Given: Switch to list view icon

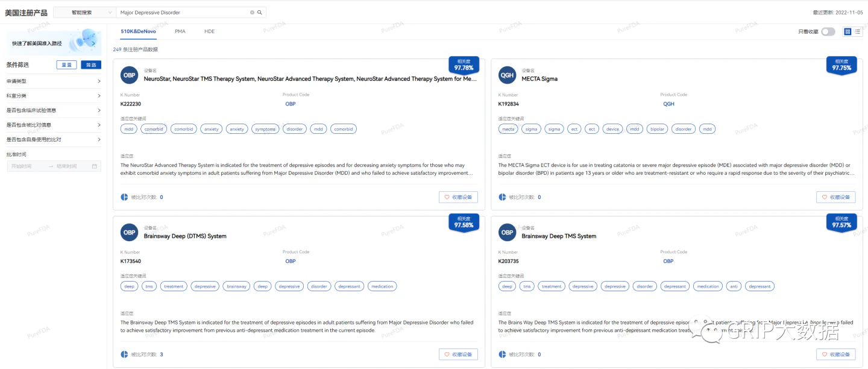Looking at the screenshot, I should click(x=857, y=31).
